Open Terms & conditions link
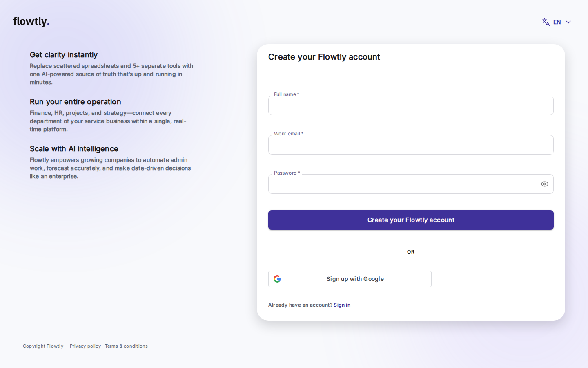 (x=126, y=346)
